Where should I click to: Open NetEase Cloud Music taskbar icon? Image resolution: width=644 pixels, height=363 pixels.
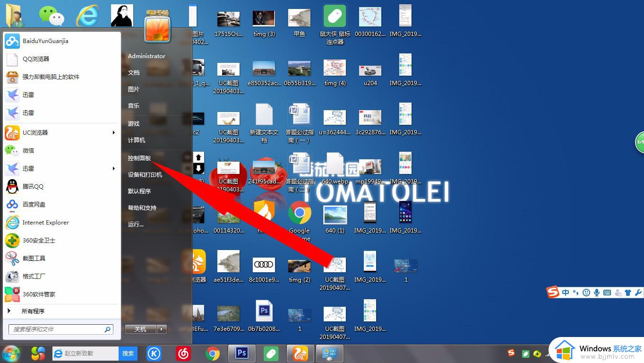click(x=183, y=353)
